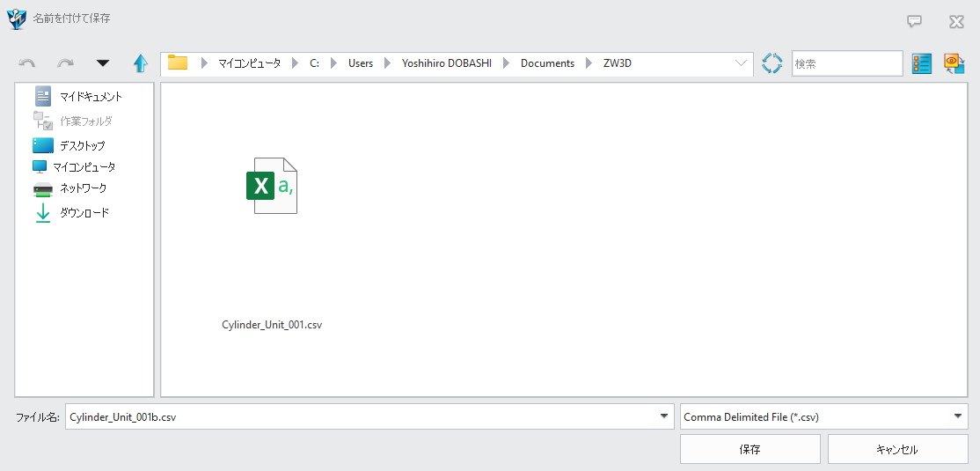Screen dimensions: 980x471
Task: Switch file list view mode icon
Action: [x=921, y=63]
